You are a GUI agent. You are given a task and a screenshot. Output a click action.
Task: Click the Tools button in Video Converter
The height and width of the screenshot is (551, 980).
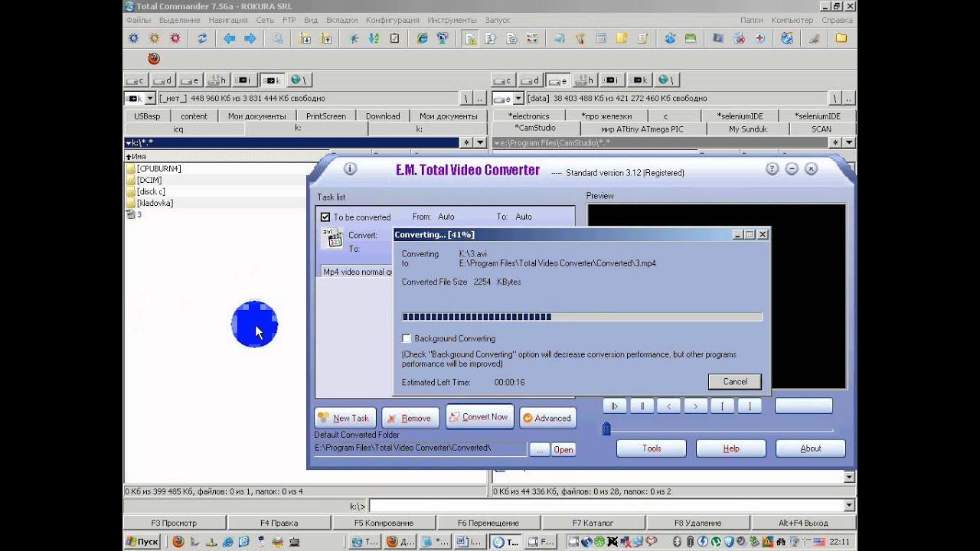click(x=652, y=448)
